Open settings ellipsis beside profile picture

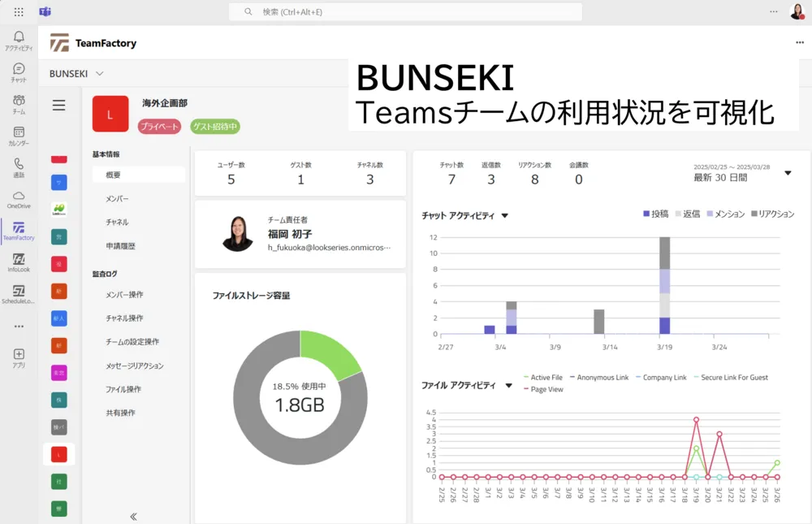[773, 11]
